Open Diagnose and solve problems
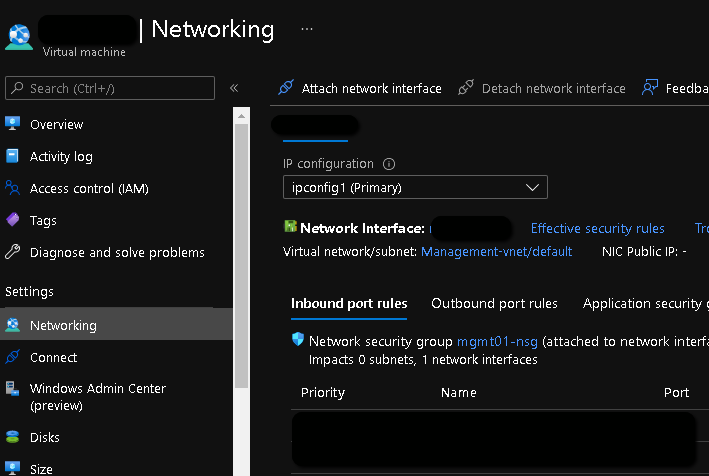The height and width of the screenshot is (476, 709). click(x=117, y=253)
